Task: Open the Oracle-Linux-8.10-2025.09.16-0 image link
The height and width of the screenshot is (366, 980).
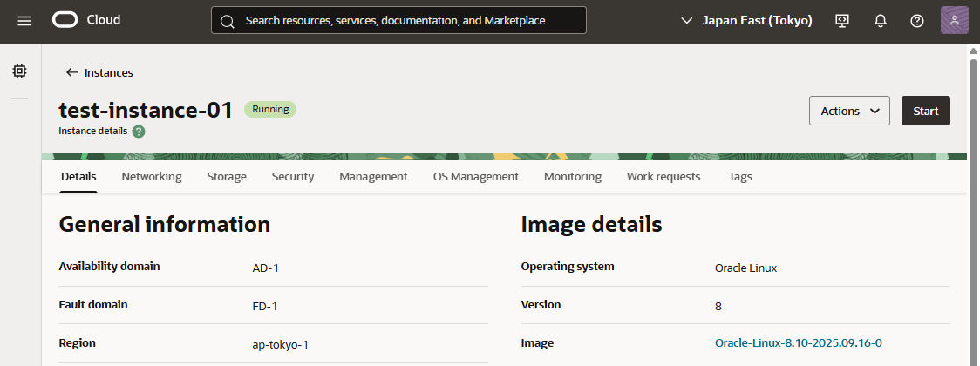Action: [x=805, y=342]
